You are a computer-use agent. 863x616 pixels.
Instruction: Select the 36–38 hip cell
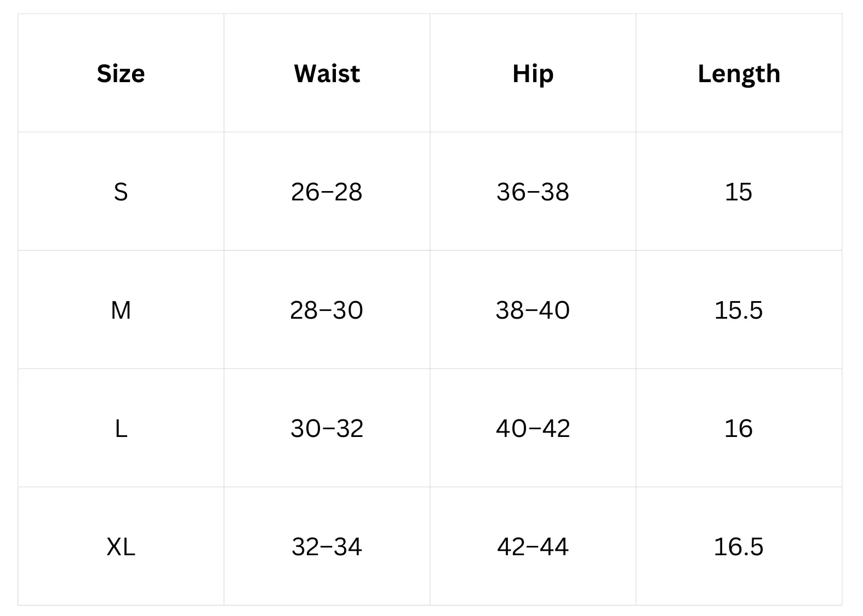[x=533, y=192]
